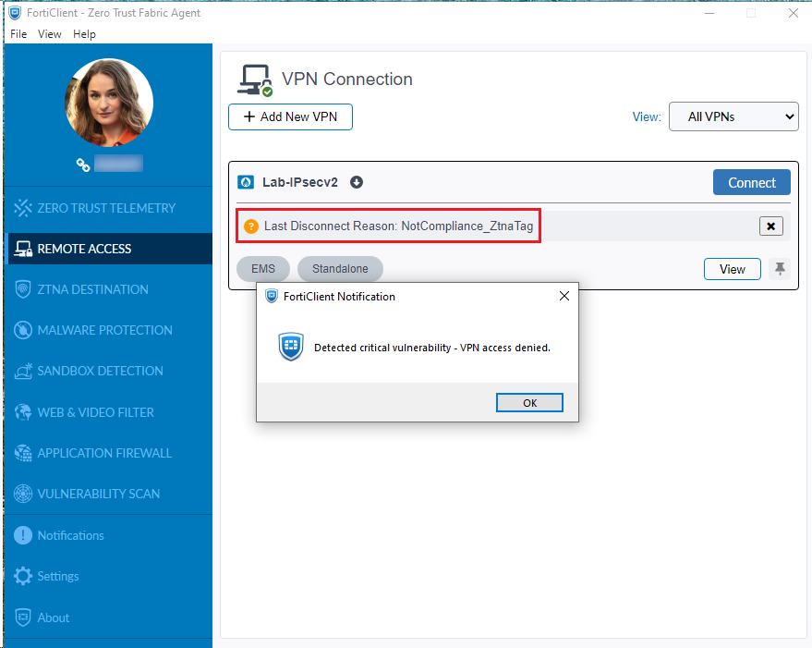Click the View button for Lab-IPsecv2
812x648 pixels.
click(x=733, y=269)
